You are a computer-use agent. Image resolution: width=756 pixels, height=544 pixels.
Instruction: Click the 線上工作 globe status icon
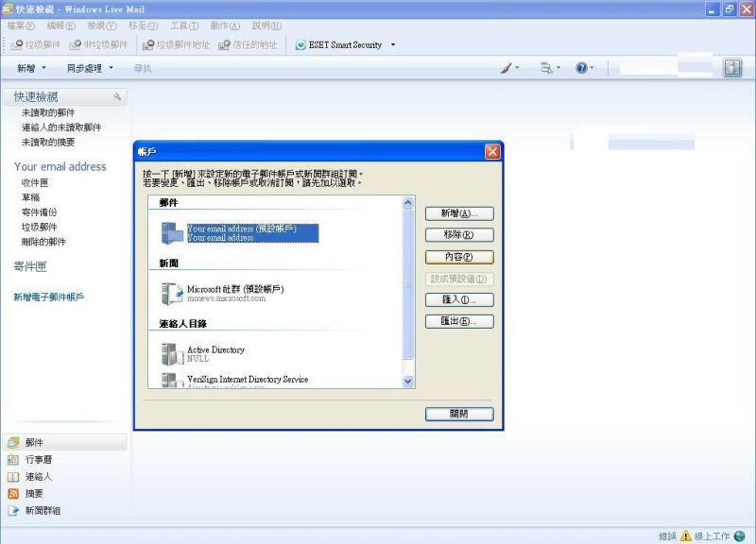tap(739, 536)
